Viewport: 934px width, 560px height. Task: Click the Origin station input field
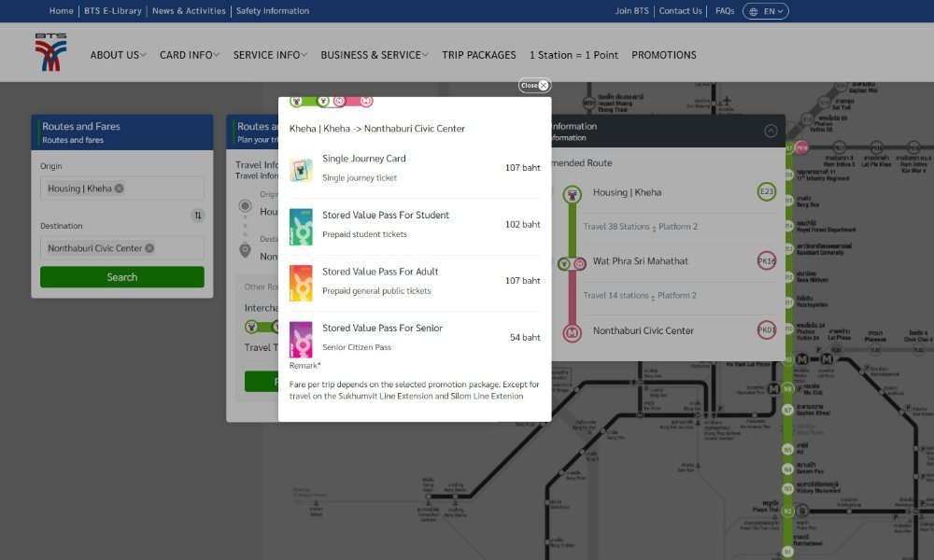pyautogui.click(x=122, y=188)
